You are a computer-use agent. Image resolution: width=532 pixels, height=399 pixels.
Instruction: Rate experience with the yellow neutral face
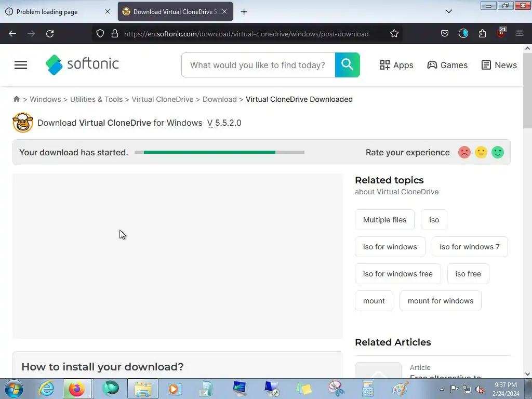(481, 152)
